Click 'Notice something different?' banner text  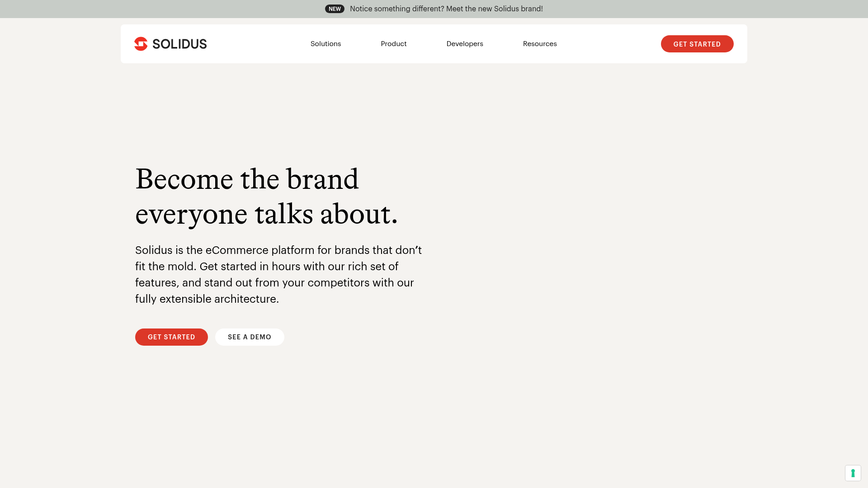point(396,9)
